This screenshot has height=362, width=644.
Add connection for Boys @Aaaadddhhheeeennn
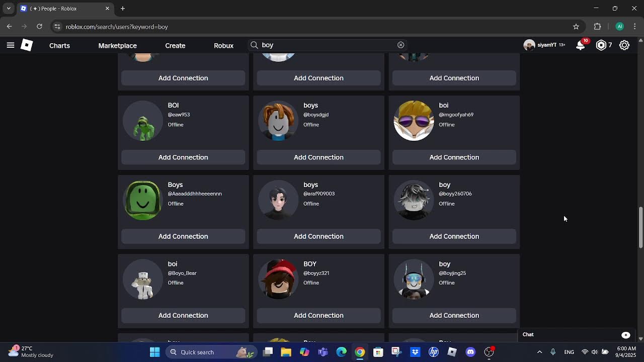(183, 236)
